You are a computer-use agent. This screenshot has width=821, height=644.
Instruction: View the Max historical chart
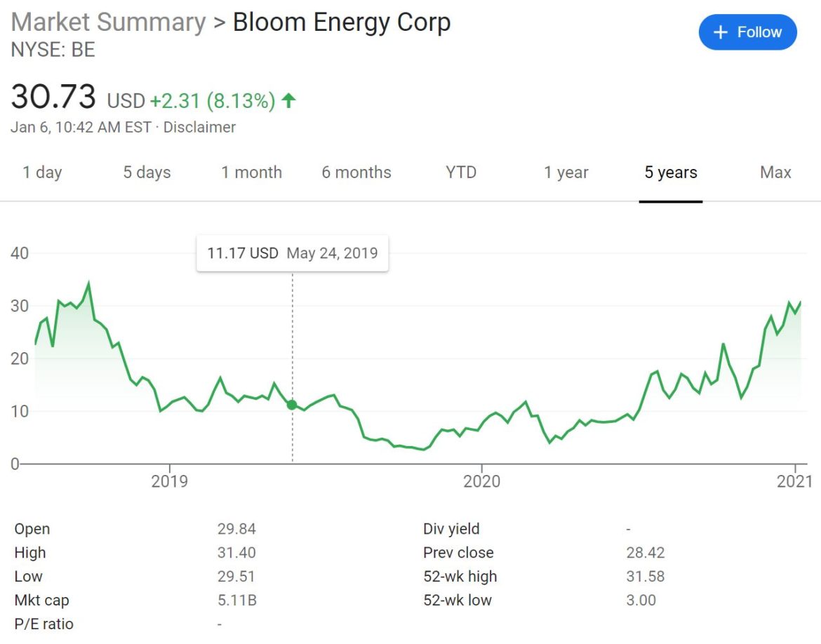point(775,173)
